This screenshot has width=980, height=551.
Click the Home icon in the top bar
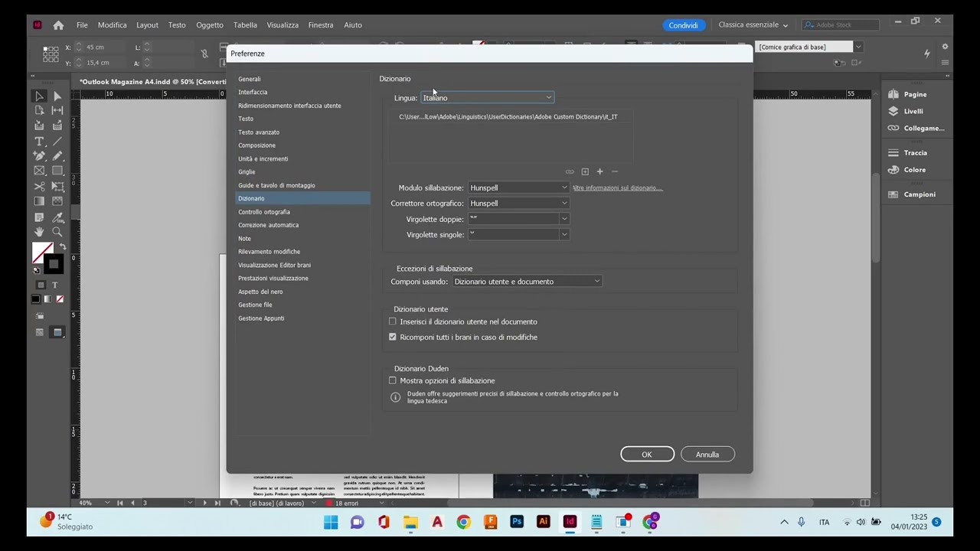pos(58,25)
